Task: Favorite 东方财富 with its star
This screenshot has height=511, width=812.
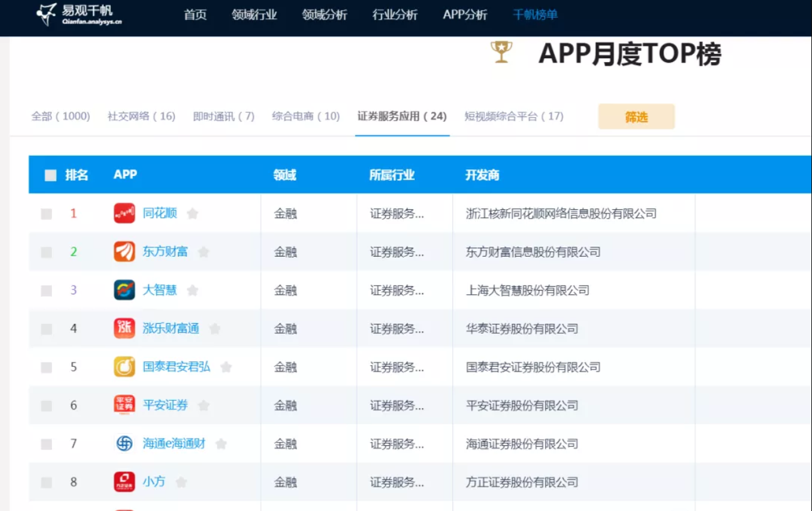Action: (x=203, y=252)
